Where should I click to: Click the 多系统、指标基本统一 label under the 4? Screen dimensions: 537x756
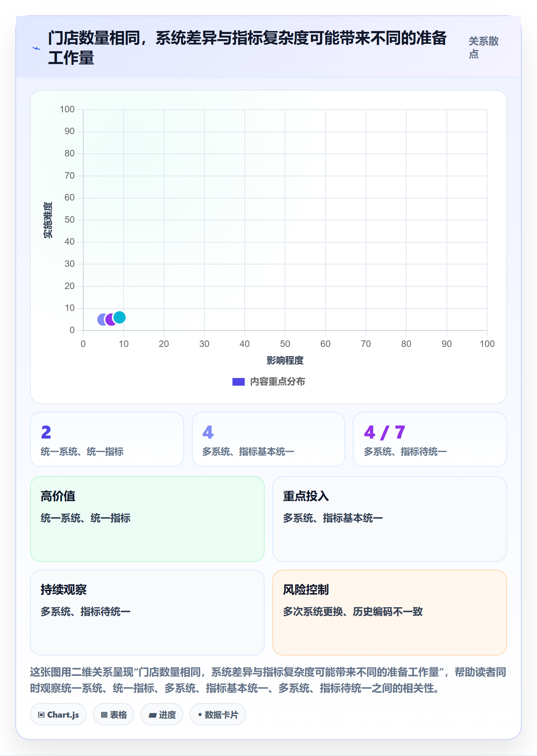pyautogui.click(x=248, y=452)
